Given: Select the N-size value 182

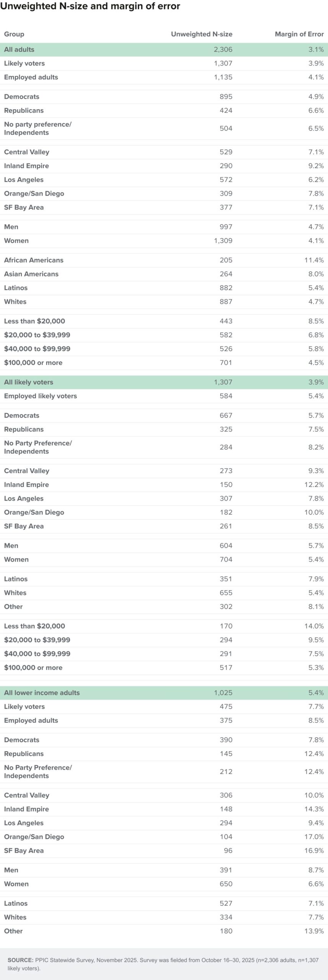Looking at the screenshot, I should [x=226, y=512].
